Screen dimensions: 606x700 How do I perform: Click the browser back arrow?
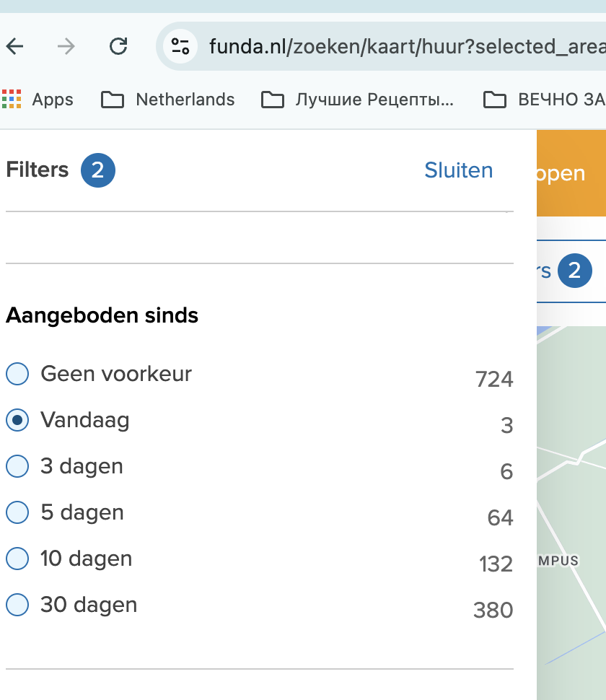[15, 47]
